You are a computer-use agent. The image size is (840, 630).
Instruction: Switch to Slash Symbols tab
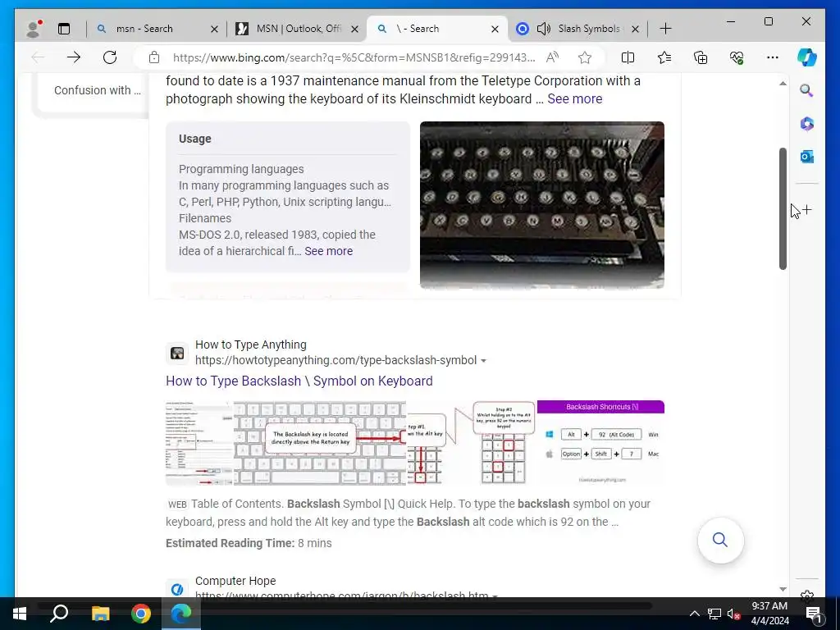[589, 29]
